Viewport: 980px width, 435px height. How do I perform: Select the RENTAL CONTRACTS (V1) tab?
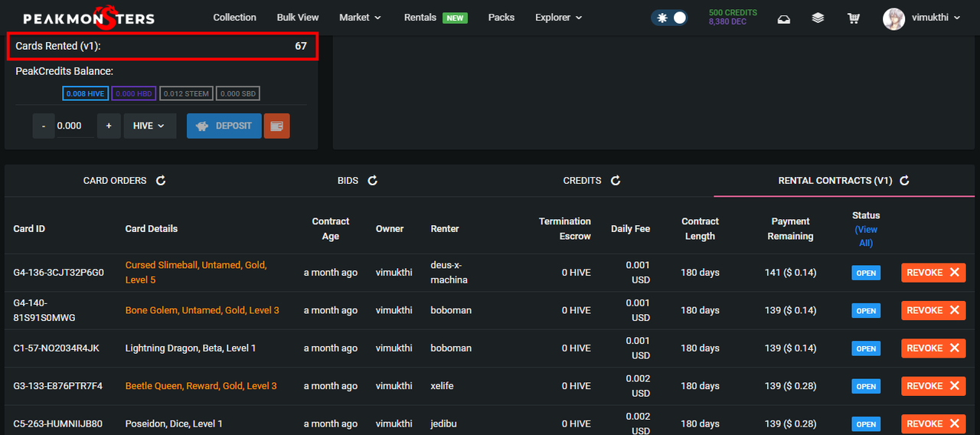[x=835, y=181]
